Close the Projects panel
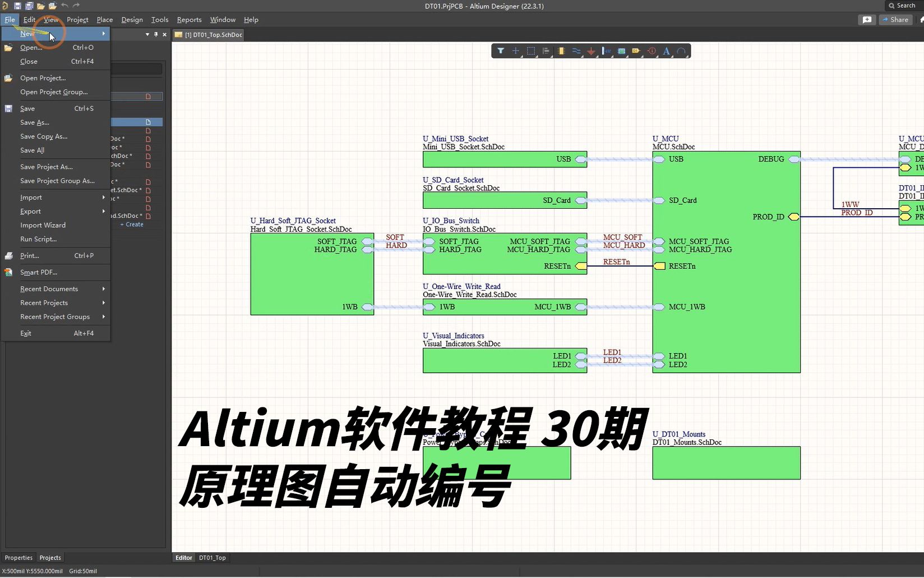924x578 pixels. [x=164, y=34]
